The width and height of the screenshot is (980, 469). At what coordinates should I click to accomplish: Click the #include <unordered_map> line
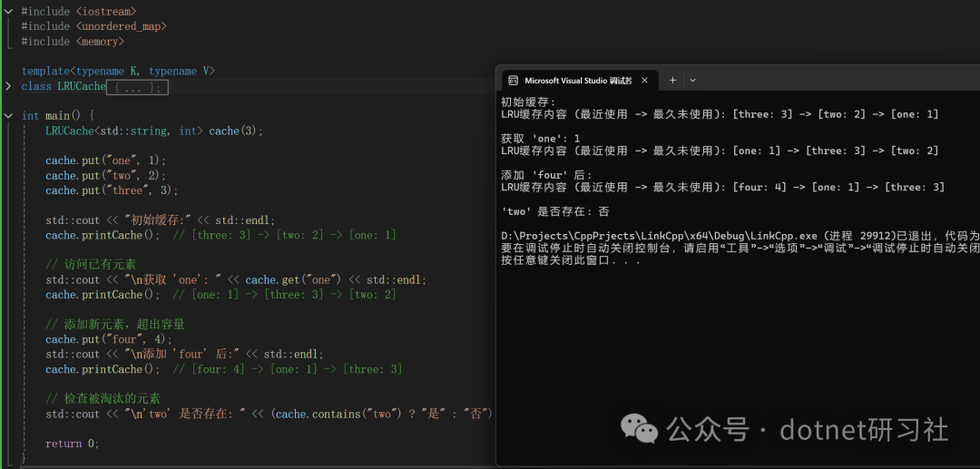(93, 26)
